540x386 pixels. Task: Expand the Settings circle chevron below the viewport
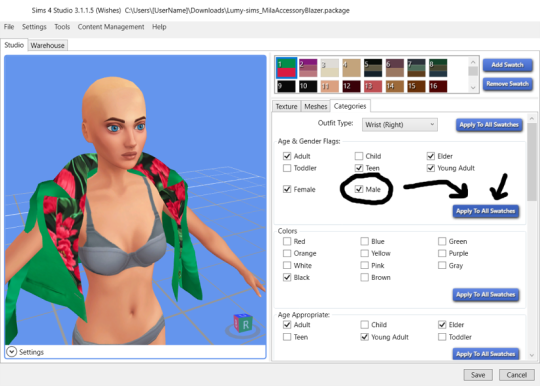pyautogui.click(x=11, y=352)
